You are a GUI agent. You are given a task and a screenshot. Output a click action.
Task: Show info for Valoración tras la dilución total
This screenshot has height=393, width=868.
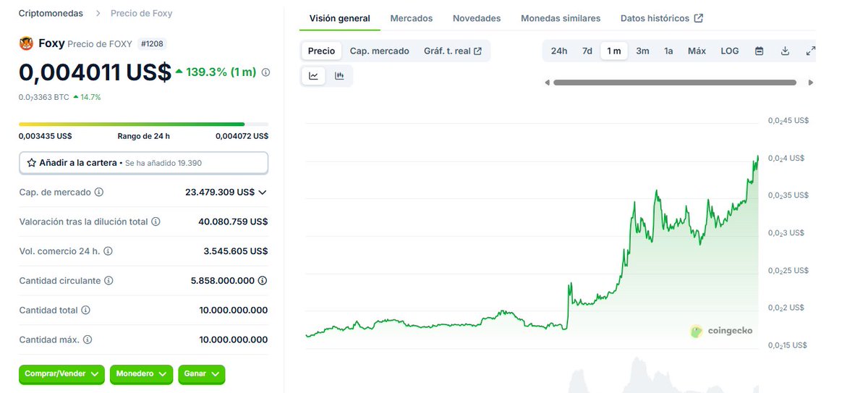tap(156, 221)
